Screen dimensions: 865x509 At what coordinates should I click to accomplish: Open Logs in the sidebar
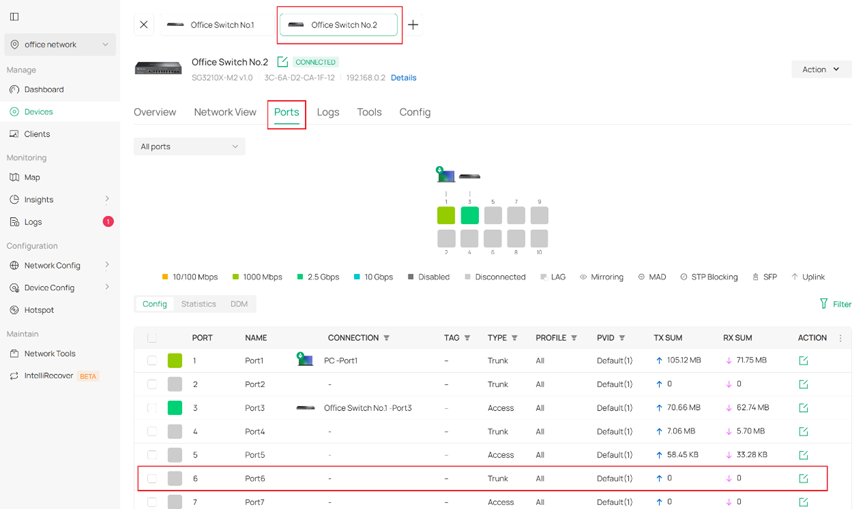[x=33, y=222]
